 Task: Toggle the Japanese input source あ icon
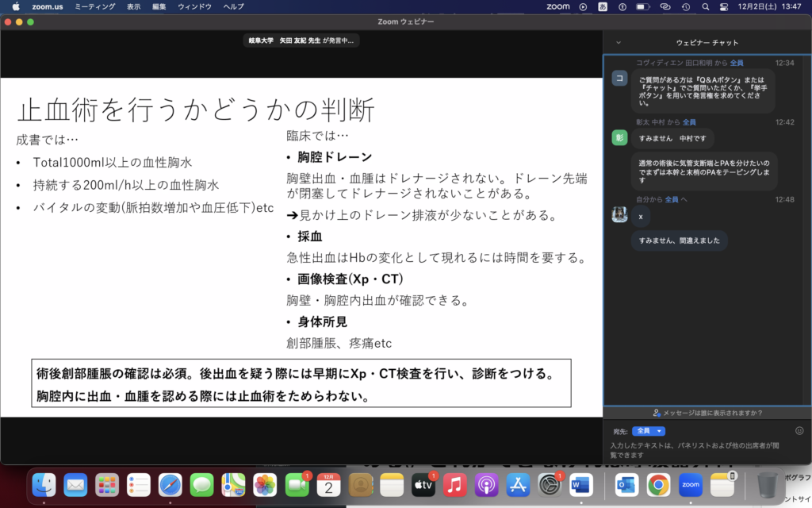(x=603, y=6)
